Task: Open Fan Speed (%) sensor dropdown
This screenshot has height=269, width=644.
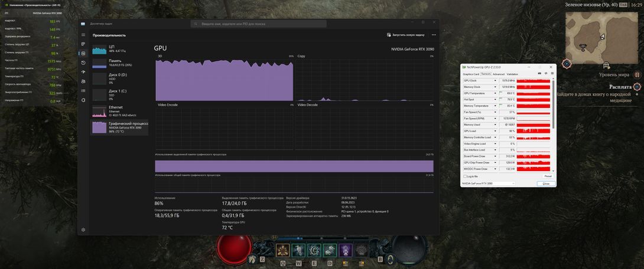Action: click(495, 112)
